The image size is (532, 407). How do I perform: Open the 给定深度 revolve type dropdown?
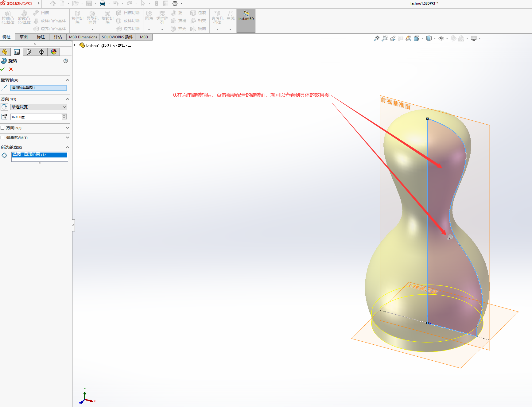pos(39,107)
